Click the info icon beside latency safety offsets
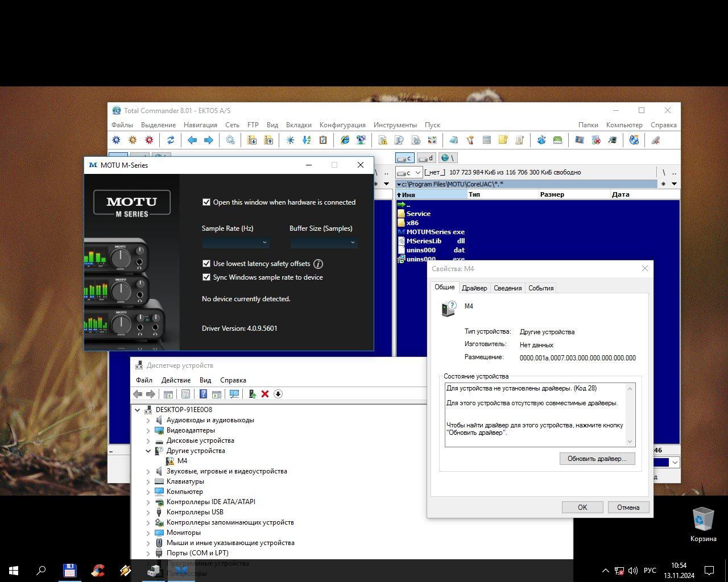The height and width of the screenshot is (582, 728). click(x=318, y=264)
